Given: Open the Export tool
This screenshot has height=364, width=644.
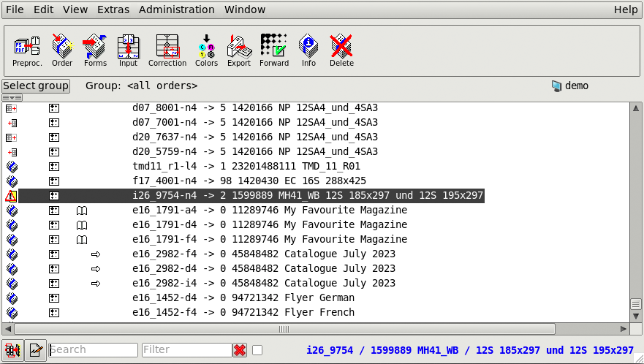Looking at the screenshot, I should [x=239, y=51].
